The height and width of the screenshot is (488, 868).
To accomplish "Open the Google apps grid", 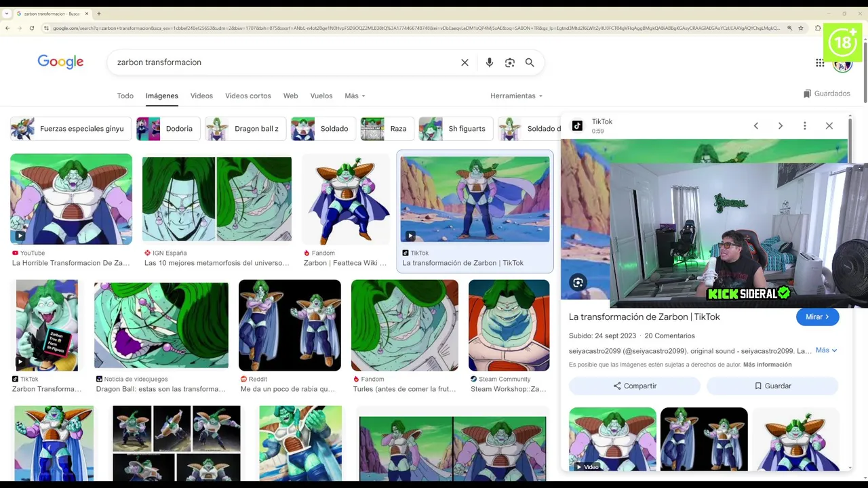I will (820, 62).
